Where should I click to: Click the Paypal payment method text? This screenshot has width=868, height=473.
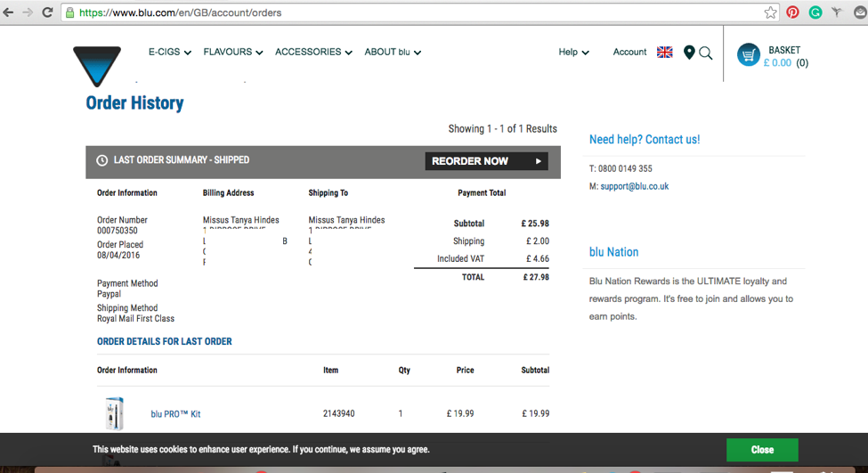(109, 294)
